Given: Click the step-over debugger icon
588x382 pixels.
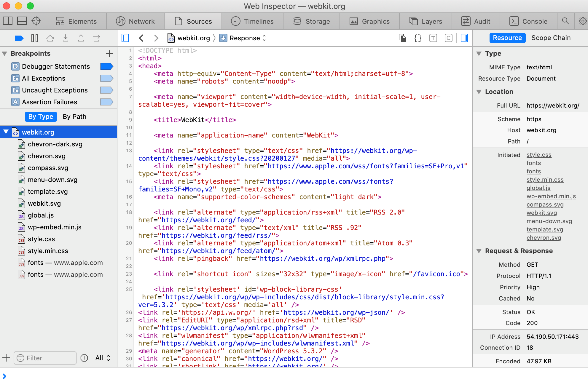Looking at the screenshot, I should coord(50,38).
